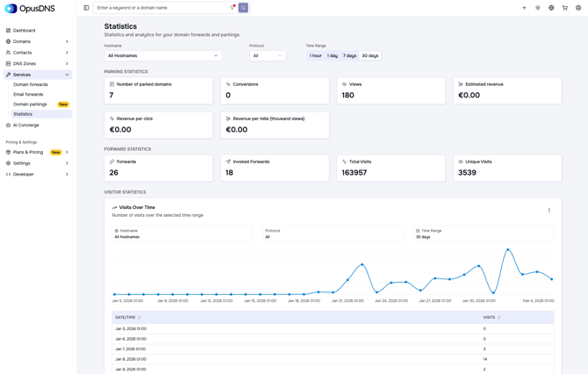Select the 1 hour time range
The image size is (588, 374).
click(315, 55)
